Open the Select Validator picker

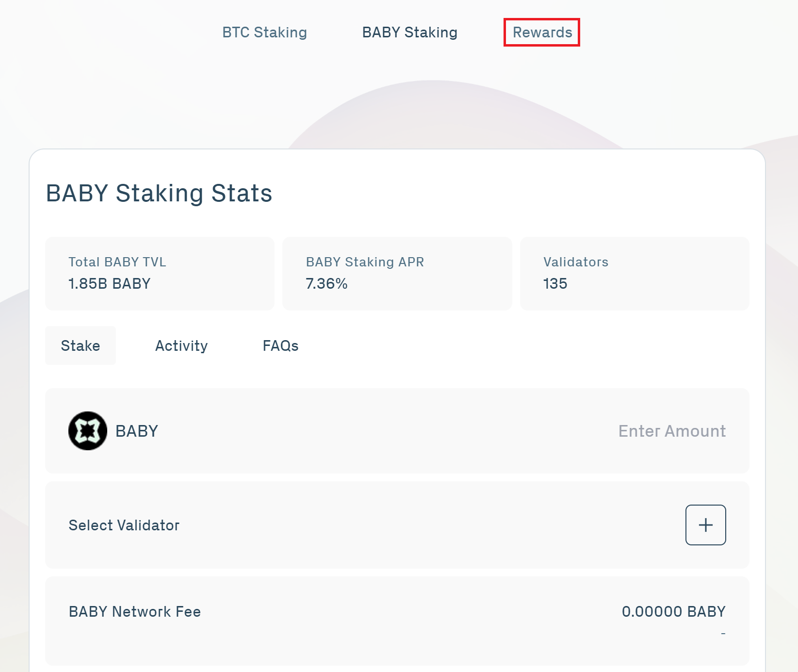pos(124,524)
